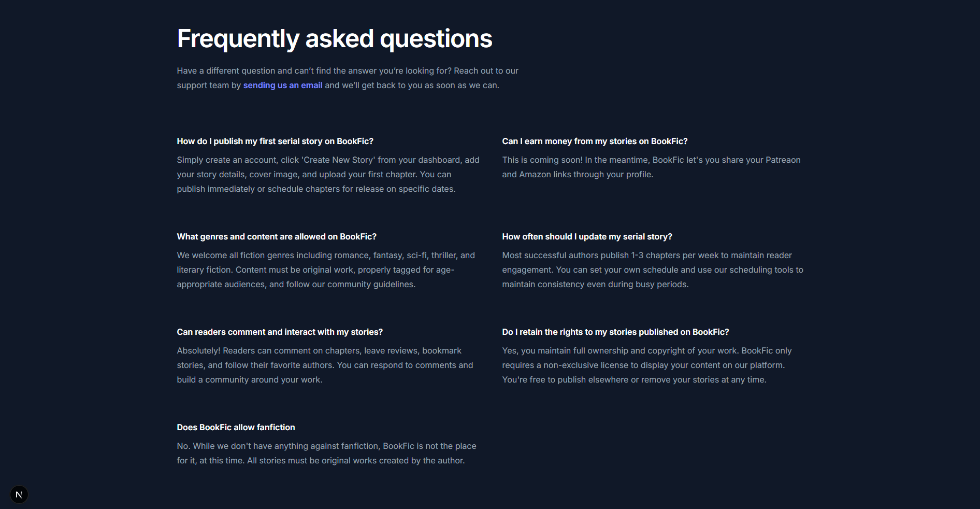
Task: Click 'Can readers comment and interact' question
Action: point(279,332)
